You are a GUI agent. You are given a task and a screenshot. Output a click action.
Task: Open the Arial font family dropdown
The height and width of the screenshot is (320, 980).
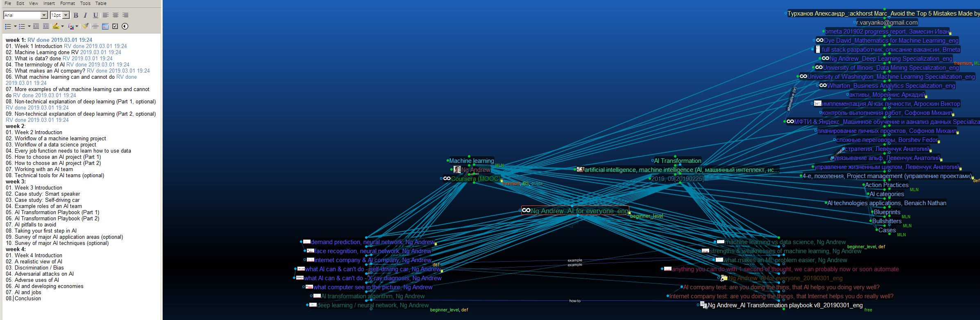click(44, 15)
